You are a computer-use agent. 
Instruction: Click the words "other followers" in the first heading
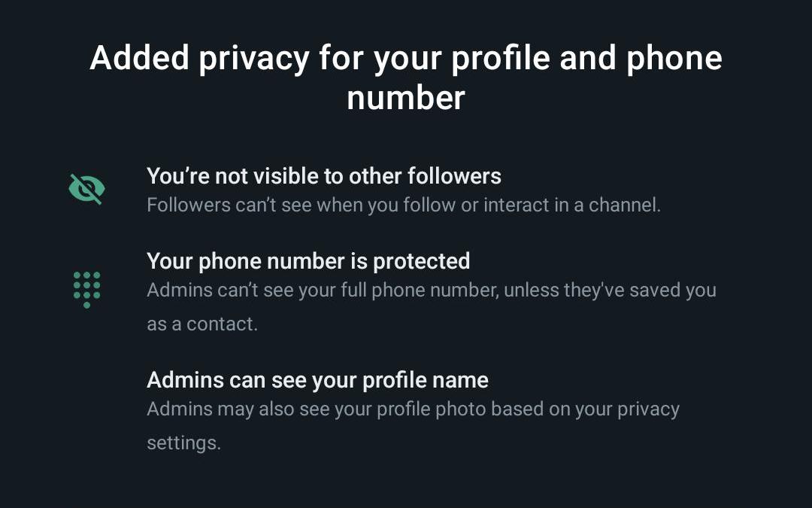coord(425,176)
